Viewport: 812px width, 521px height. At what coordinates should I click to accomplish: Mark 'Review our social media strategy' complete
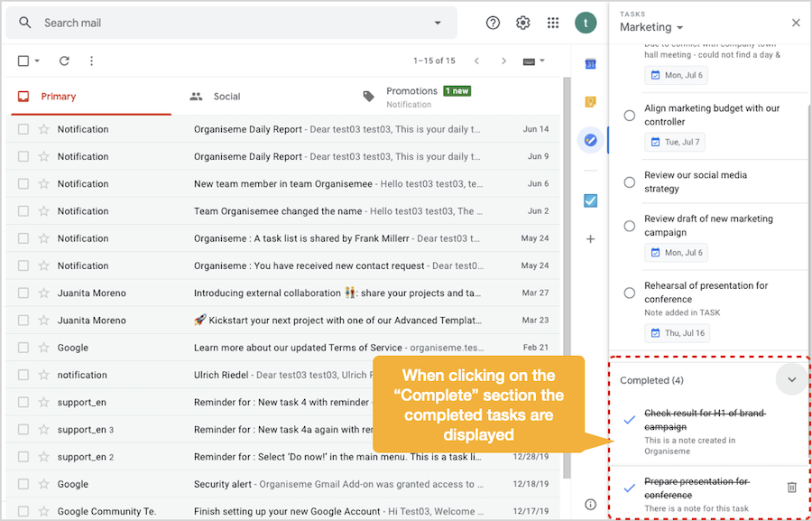click(629, 182)
